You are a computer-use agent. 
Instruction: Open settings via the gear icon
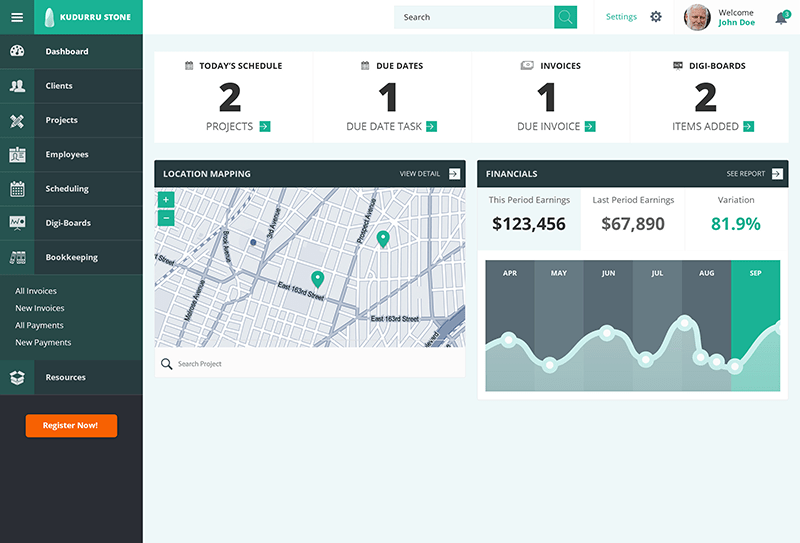656,17
